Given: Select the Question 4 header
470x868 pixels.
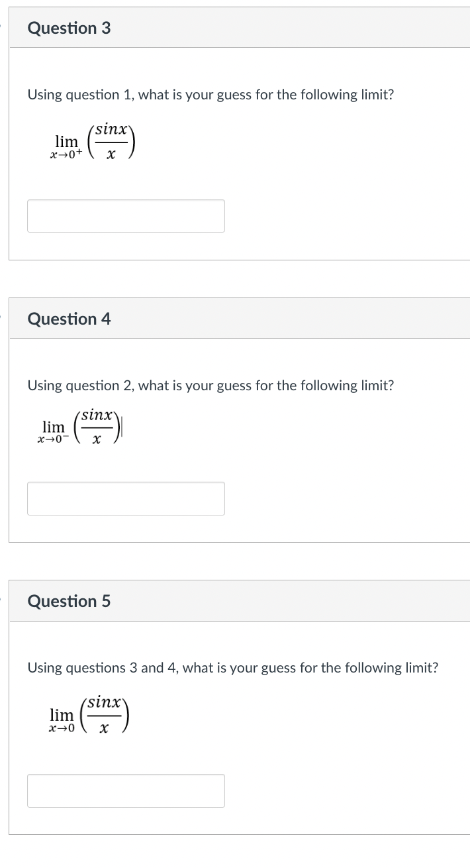Looking at the screenshot, I should 69,319.
